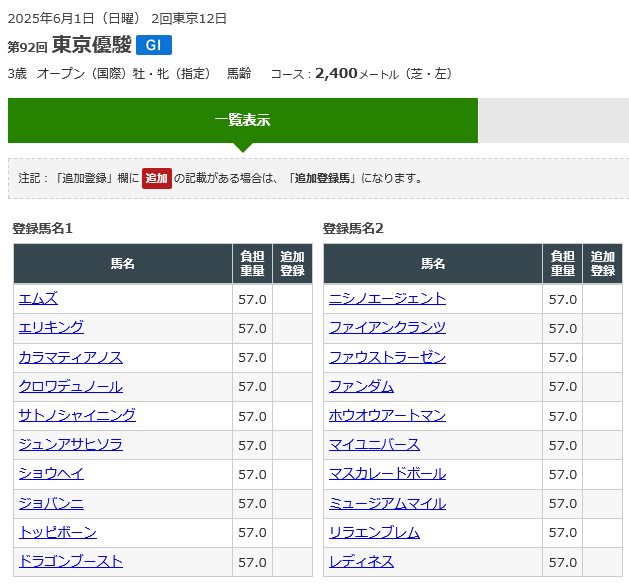The width and height of the screenshot is (629, 587).
Task: Select the green 一覧表示 tab
Action: (x=242, y=120)
